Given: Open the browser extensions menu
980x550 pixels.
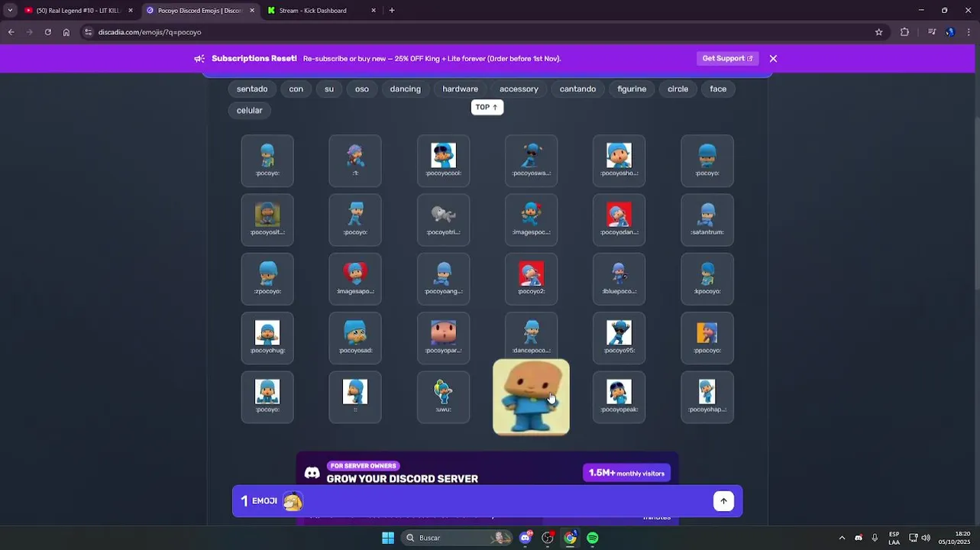Looking at the screenshot, I should tap(904, 32).
